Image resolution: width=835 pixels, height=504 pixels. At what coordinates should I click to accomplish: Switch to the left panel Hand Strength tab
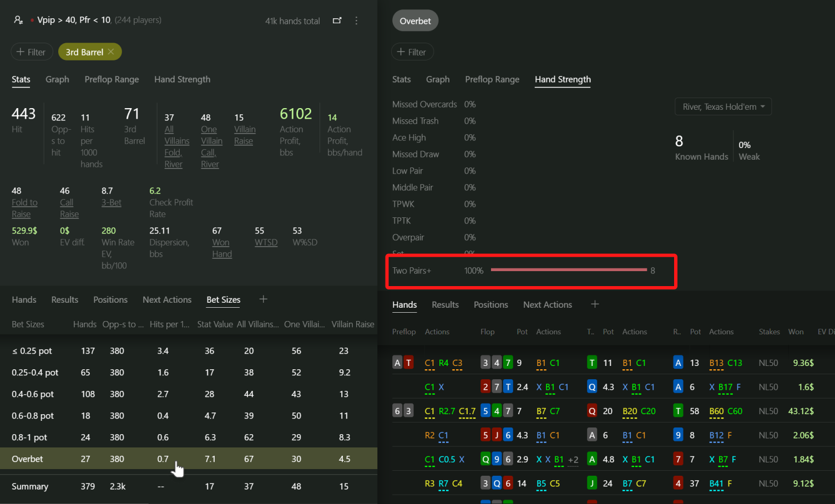[x=182, y=79]
